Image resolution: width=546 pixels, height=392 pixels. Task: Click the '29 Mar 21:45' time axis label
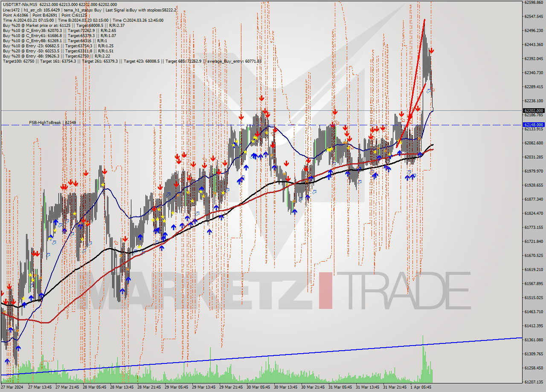coord(231,388)
